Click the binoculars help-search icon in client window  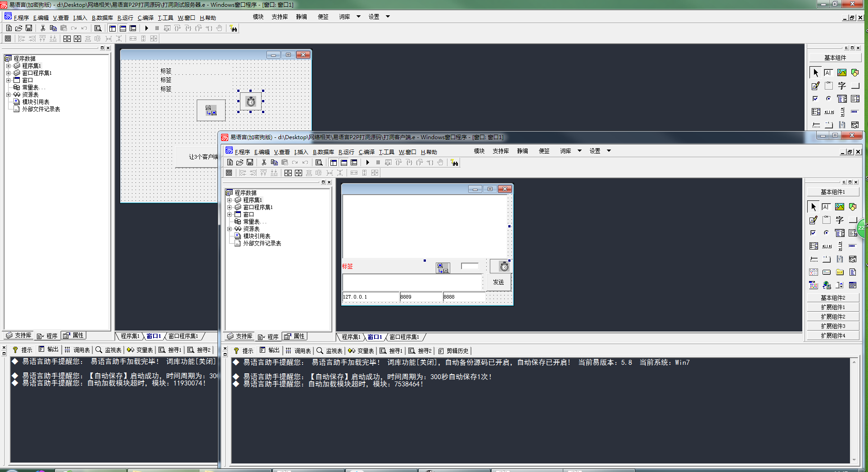tap(454, 163)
